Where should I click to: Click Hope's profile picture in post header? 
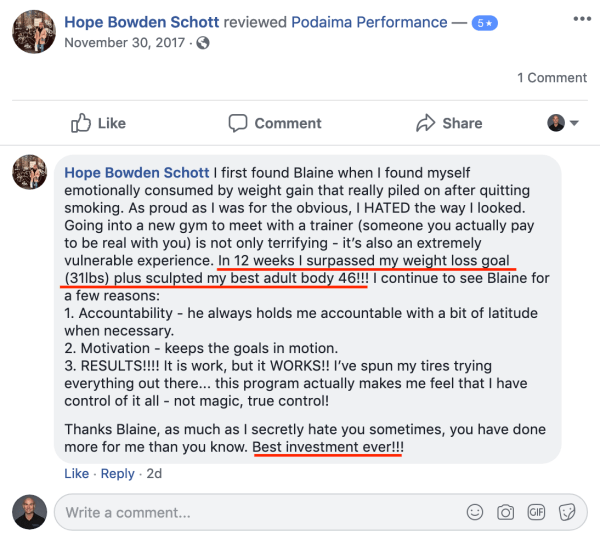tap(34, 32)
